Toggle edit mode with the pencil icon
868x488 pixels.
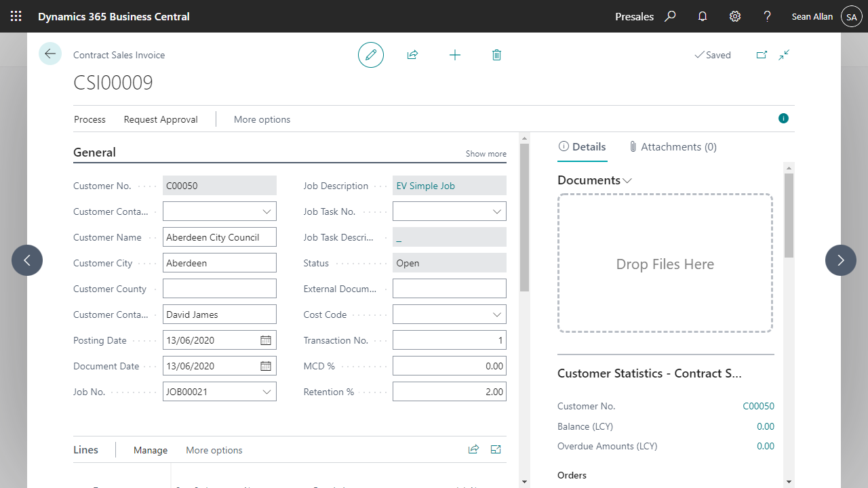pos(371,55)
